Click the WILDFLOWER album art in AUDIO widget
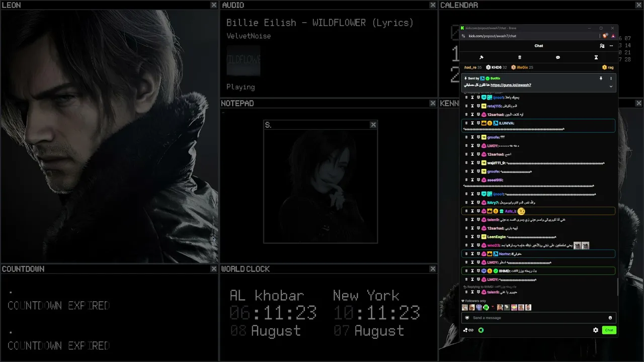 [x=244, y=60]
